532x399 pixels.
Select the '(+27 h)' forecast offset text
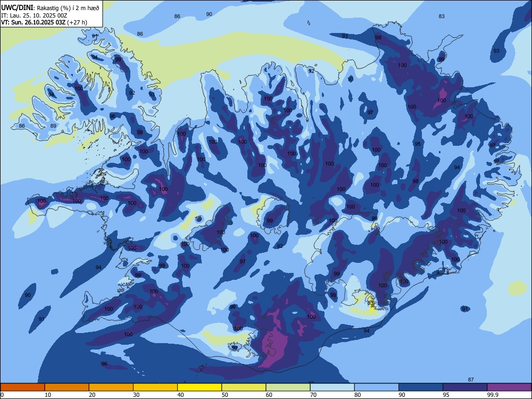pos(77,22)
